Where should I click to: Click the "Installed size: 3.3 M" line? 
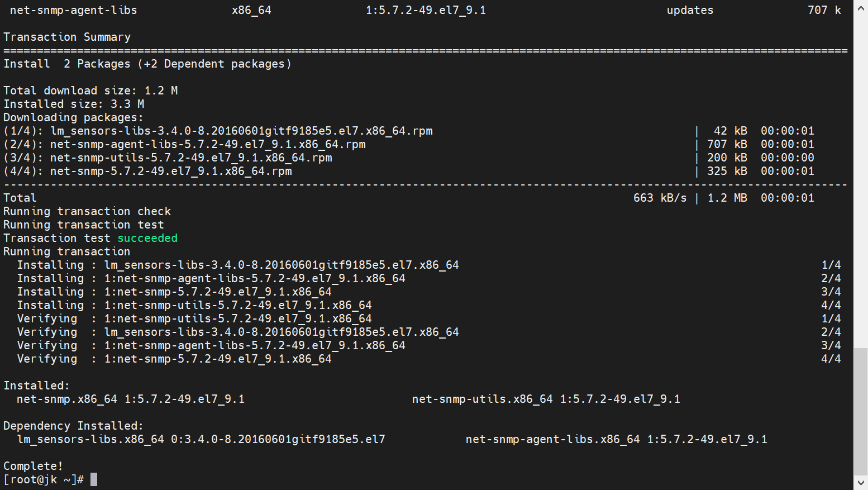(x=74, y=104)
